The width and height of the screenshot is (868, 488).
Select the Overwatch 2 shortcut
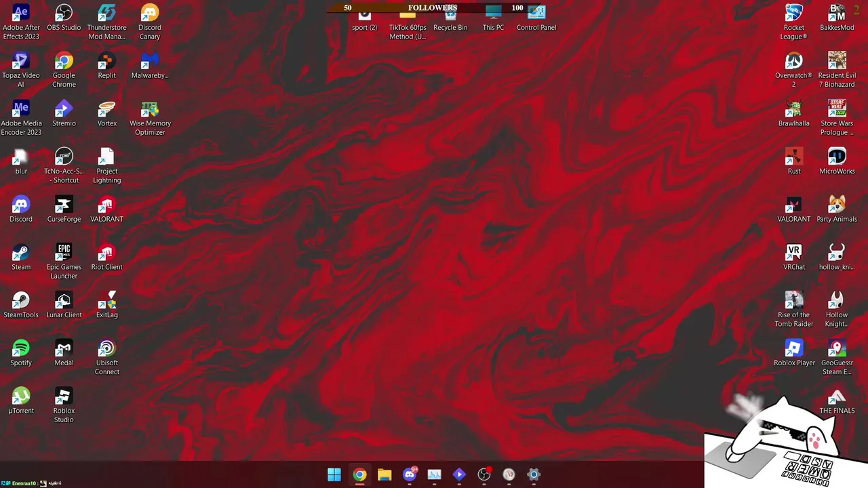click(794, 70)
